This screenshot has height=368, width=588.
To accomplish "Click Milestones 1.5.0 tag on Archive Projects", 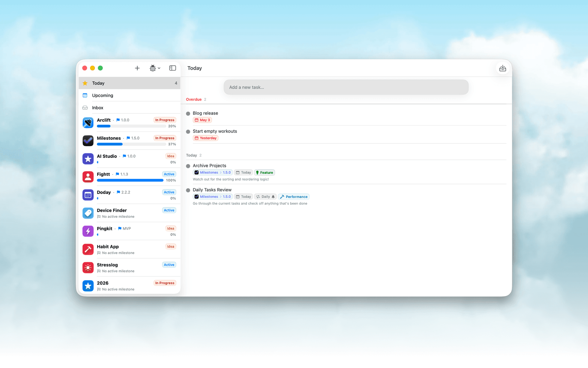I will coord(213,172).
